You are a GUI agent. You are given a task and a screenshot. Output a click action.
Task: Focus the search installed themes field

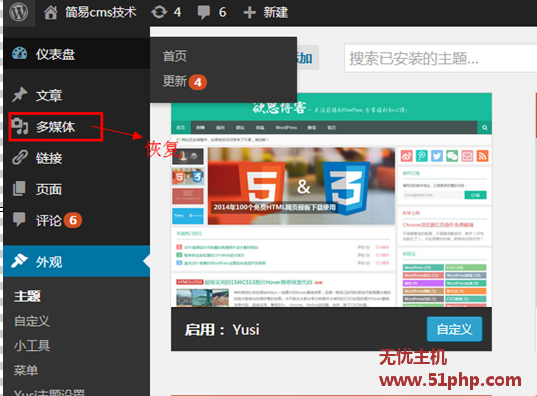click(440, 58)
